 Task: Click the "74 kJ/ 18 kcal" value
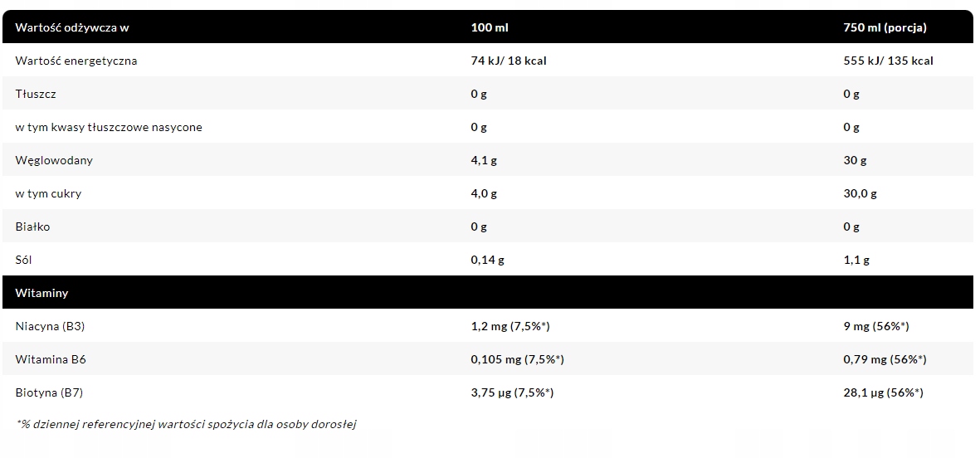tap(508, 61)
